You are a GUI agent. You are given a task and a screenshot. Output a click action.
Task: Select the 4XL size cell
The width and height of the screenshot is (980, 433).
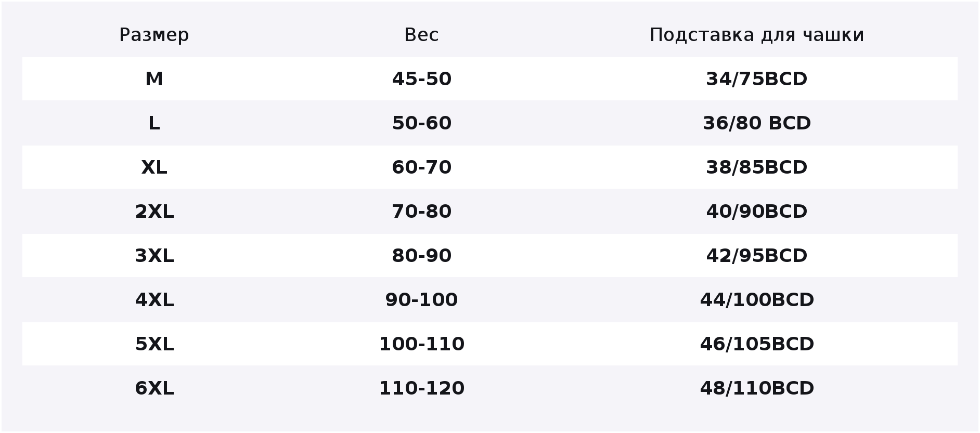154,300
